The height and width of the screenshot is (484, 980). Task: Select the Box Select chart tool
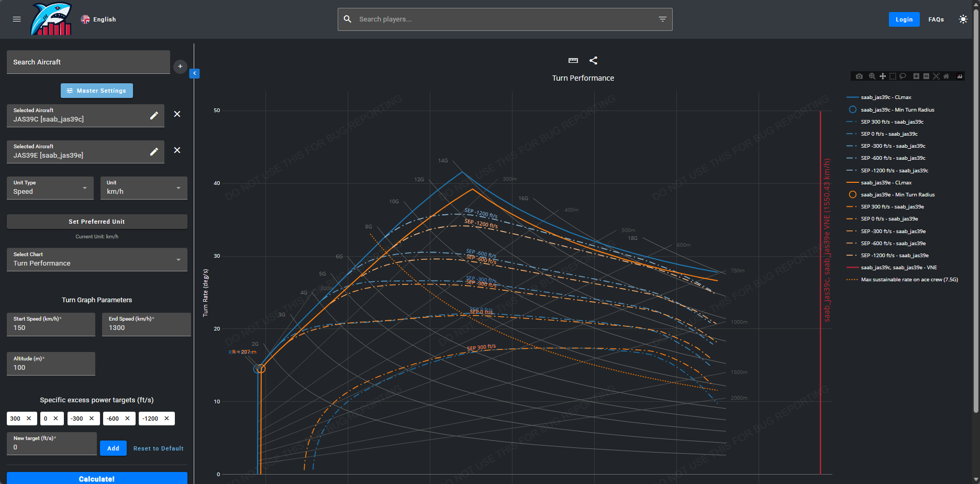click(893, 76)
